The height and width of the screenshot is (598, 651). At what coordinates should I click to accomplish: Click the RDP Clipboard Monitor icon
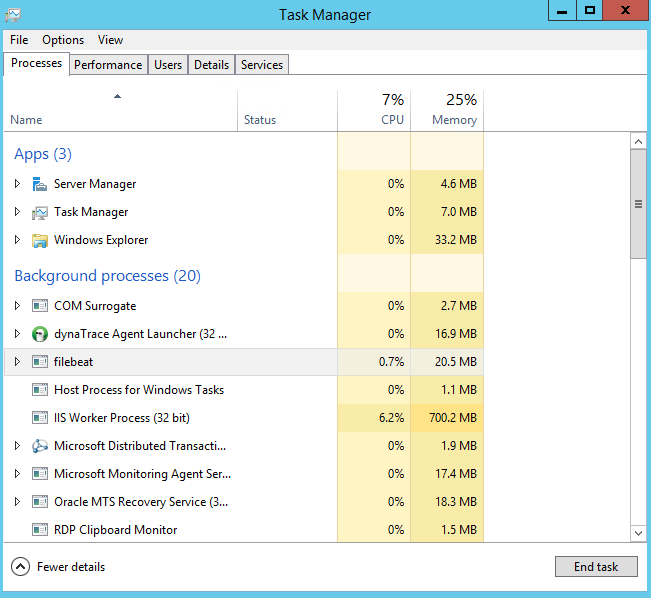click(x=40, y=530)
